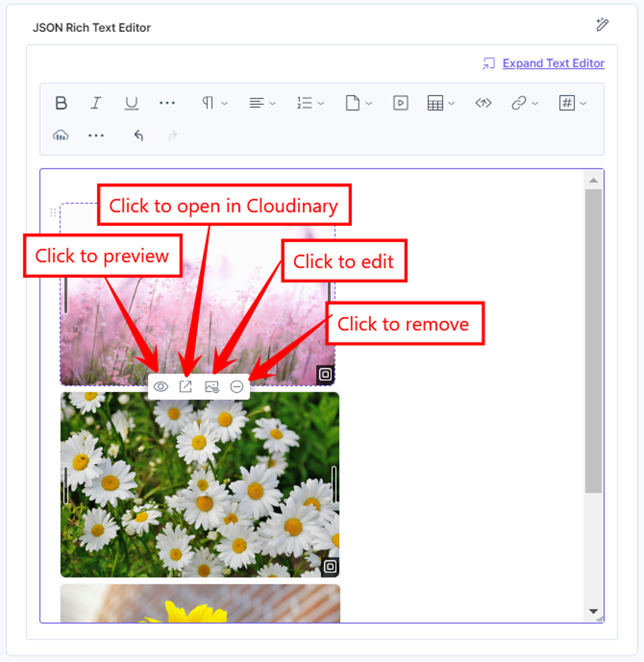Click embed type icon on pink image
644x662 pixels.
(x=325, y=375)
